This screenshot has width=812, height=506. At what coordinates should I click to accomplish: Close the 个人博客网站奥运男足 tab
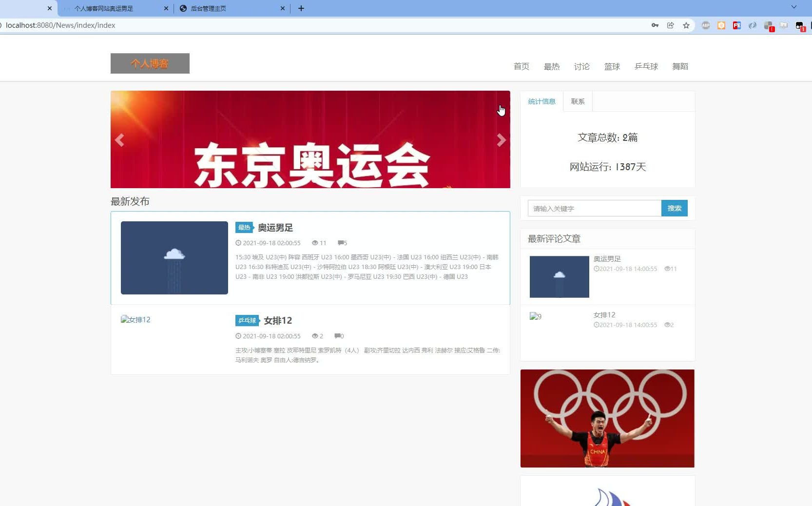coord(166,8)
